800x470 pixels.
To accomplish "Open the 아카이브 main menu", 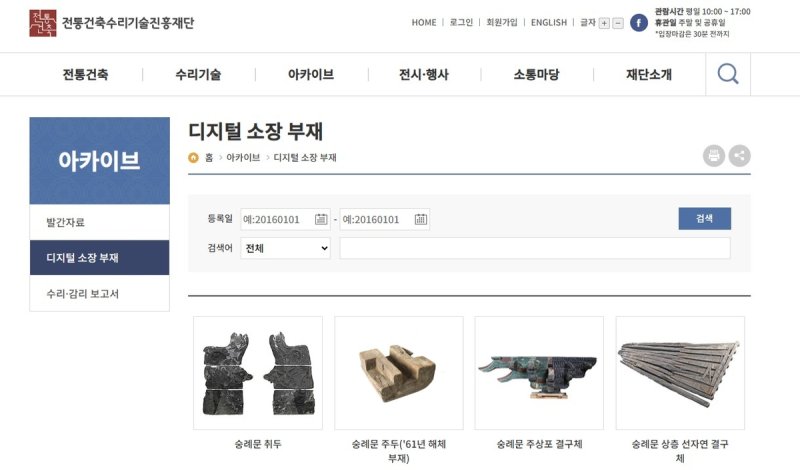I will coord(311,75).
